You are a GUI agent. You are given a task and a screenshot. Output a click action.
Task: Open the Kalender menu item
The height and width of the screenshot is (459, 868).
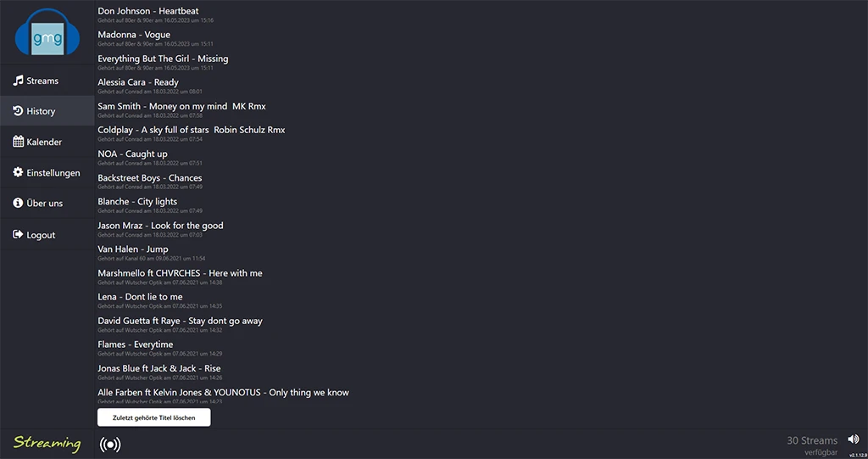tap(44, 142)
